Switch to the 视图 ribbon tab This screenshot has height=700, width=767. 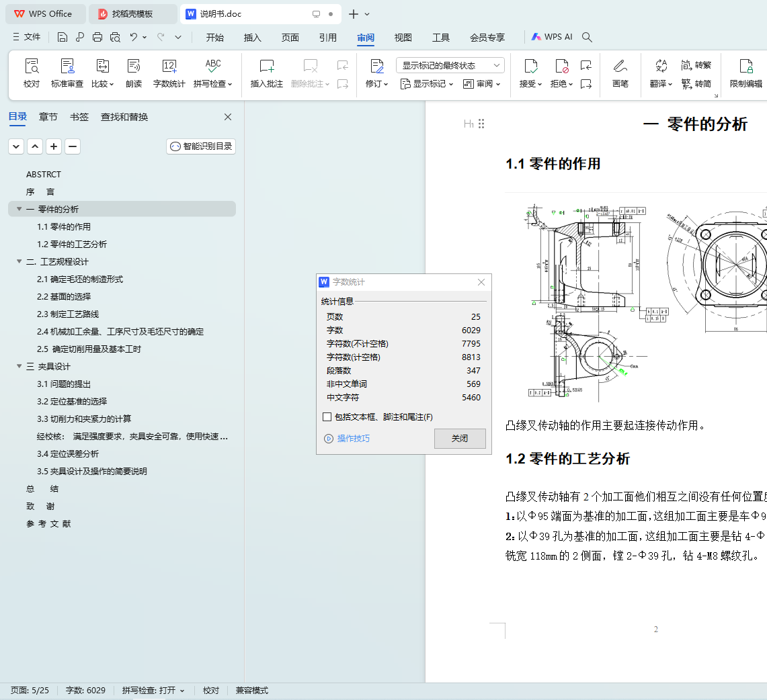click(x=403, y=38)
